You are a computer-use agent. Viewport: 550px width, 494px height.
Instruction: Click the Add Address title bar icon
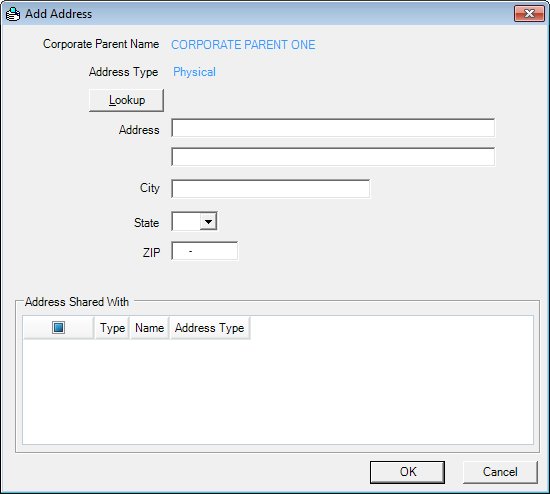13,14
